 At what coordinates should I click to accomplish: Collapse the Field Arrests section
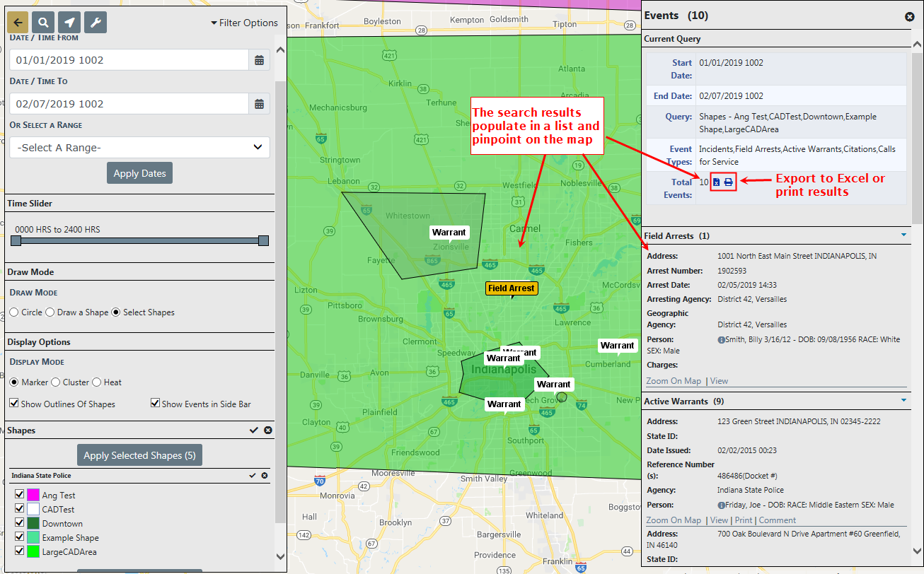pyautogui.click(x=903, y=235)
